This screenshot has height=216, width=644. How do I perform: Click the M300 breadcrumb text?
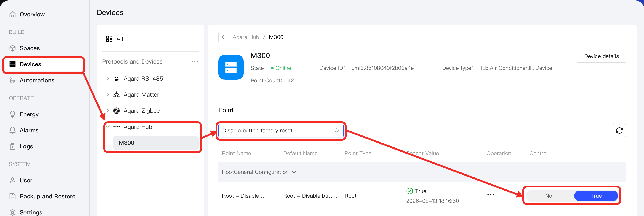click(x=276, y=37)
